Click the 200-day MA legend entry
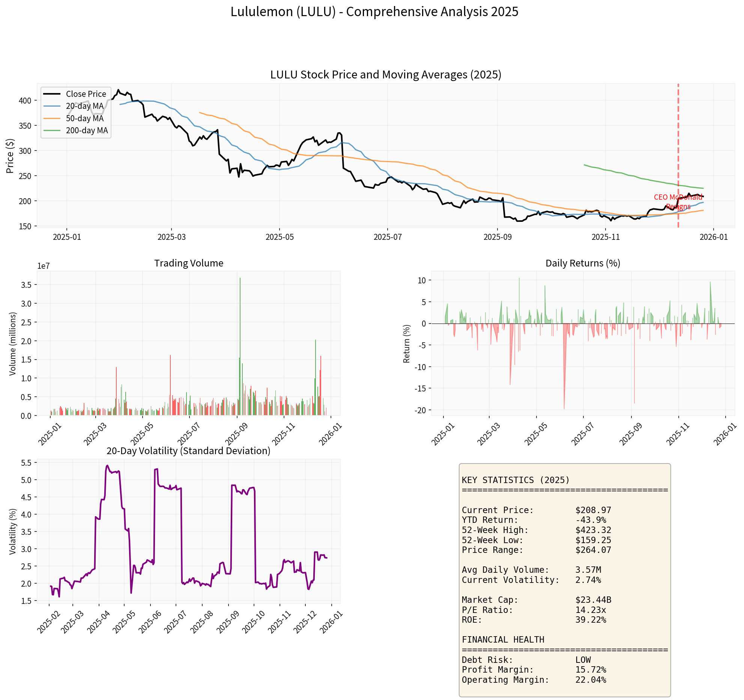Screen dimensions: 744x700 [x=87, y=130]
